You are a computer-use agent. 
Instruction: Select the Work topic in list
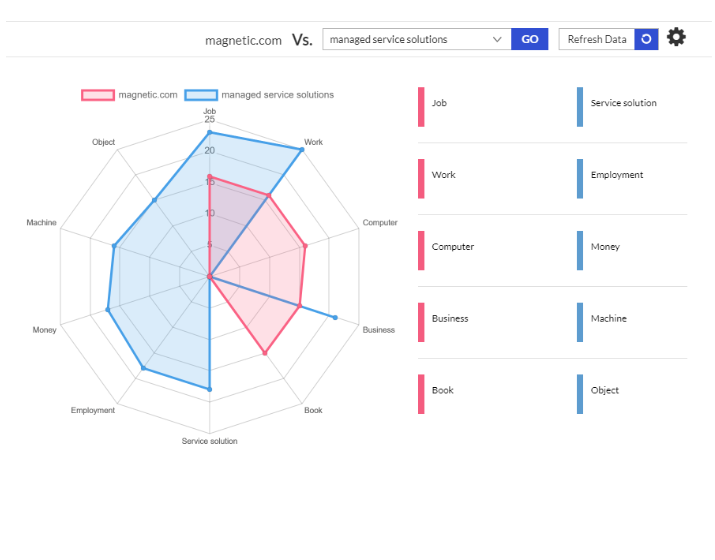coord(443,175)
